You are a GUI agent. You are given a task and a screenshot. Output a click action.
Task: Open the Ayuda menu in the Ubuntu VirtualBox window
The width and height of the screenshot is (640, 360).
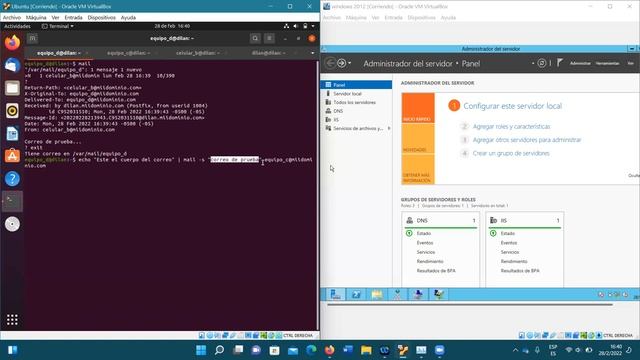[128, 18]
